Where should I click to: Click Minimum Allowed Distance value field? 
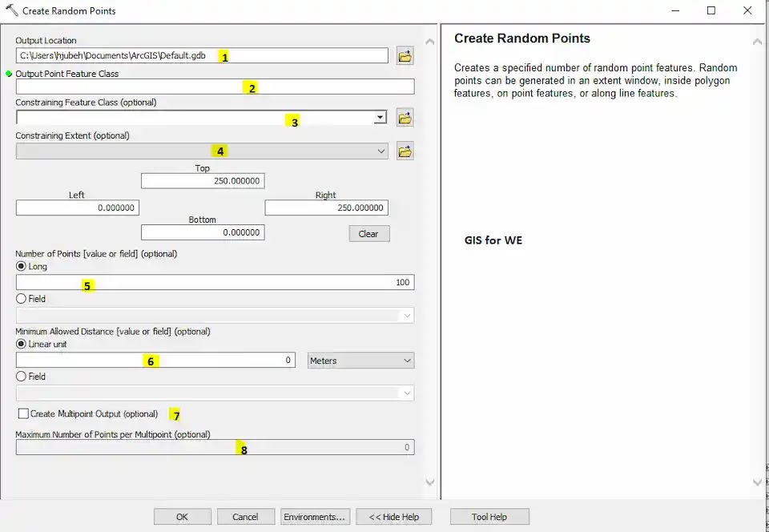point(155,360)
